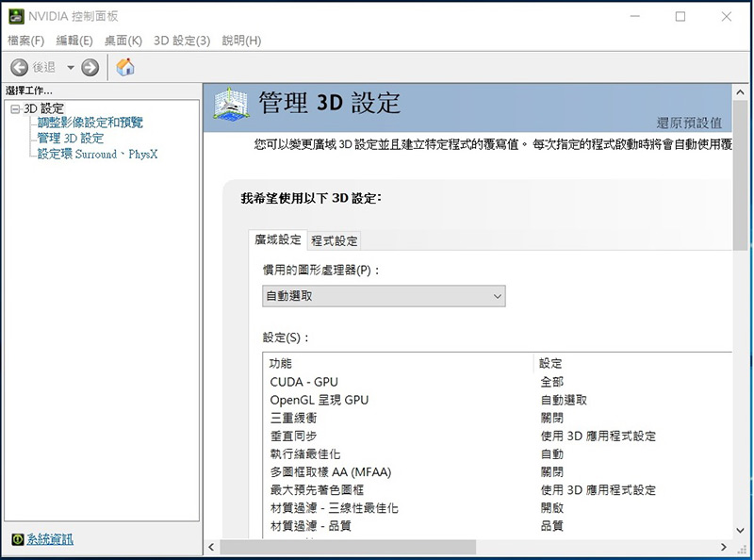Open the 檔案(F) menu
754x560 pixels.
[x=25, y=41]
